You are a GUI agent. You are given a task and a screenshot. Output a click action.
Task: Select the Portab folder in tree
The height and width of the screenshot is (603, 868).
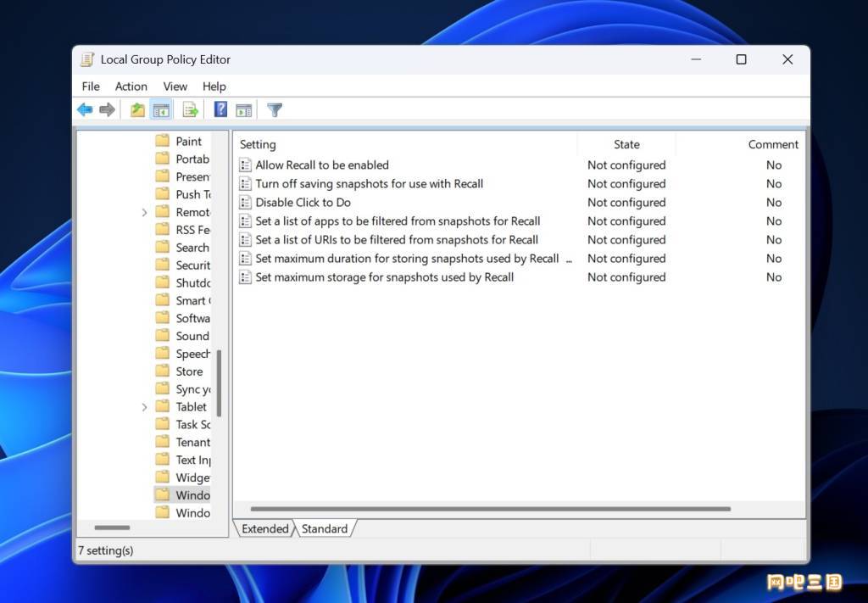tap(192, 159)
